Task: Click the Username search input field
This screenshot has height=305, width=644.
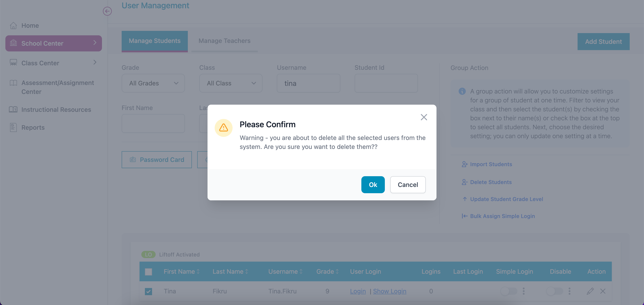Action: click(308, 83)
